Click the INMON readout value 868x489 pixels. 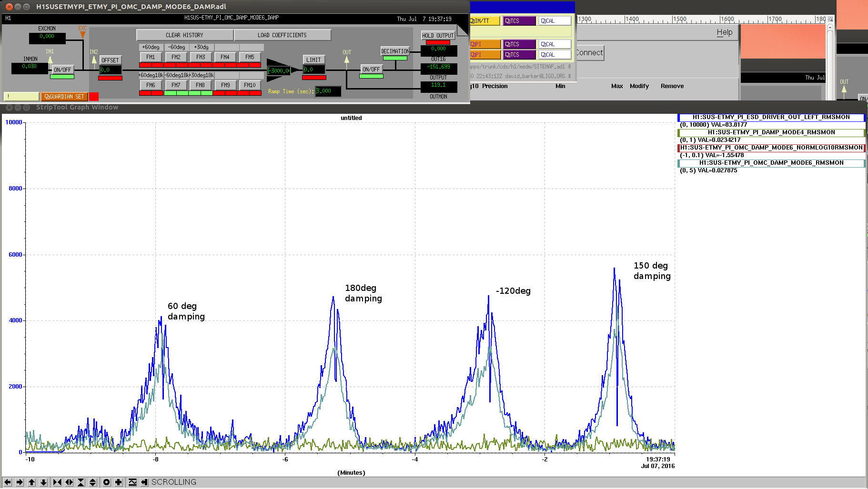point(30,68)
